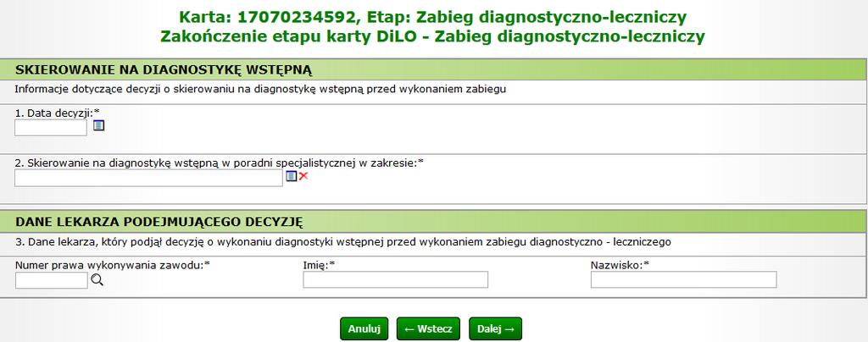Select heading Karta: 17070234592 text
The width and height of the screenshot is (868, 342).
[x=270, y=17]
